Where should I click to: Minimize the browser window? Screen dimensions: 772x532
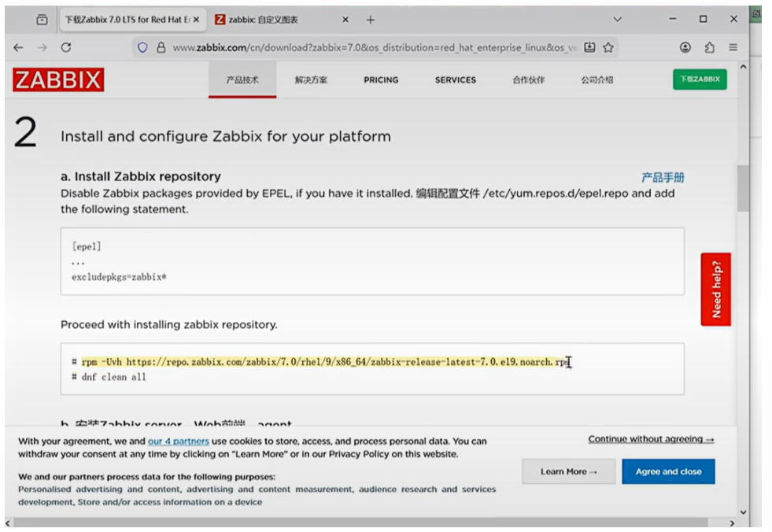673,19
